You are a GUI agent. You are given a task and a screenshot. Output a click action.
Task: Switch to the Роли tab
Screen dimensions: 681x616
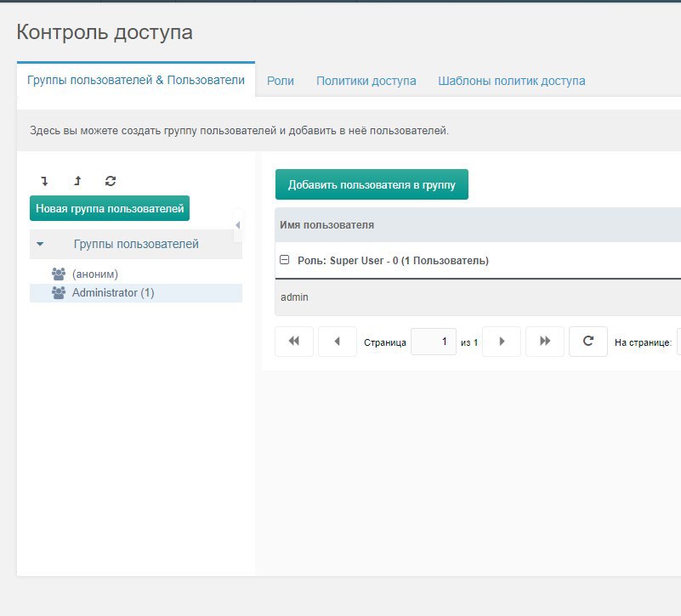pyautogui.click(x=280, y=81)
